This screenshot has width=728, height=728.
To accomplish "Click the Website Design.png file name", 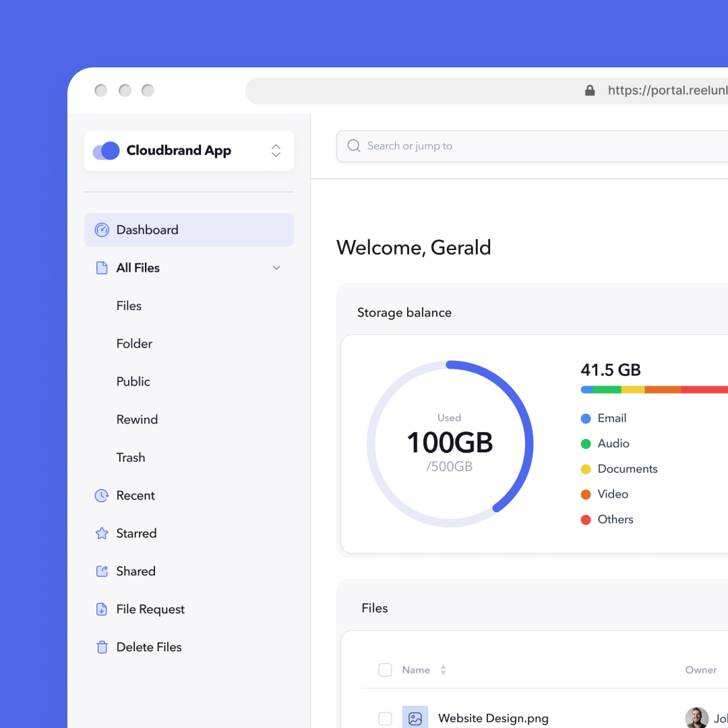I will (493, 719).
